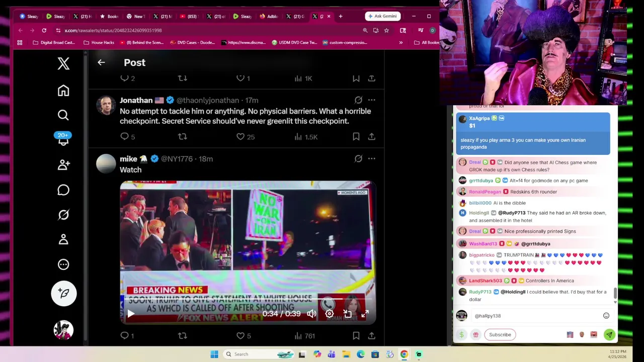Viewport: 644px width, 362px height.
Task: Toggle picture-in-picture on video
Action: tap(347, 314)
